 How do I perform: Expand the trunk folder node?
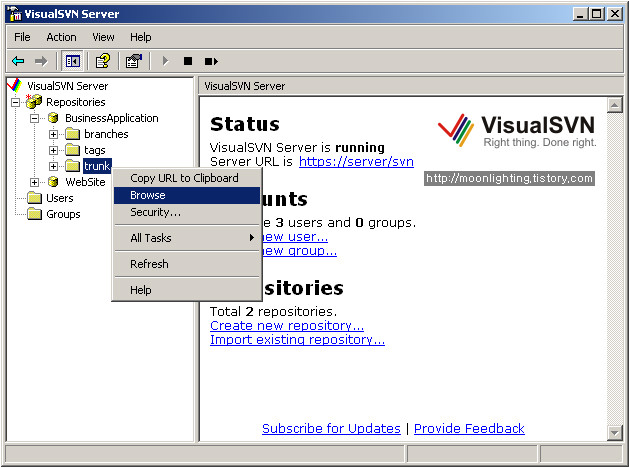(53, 166)
